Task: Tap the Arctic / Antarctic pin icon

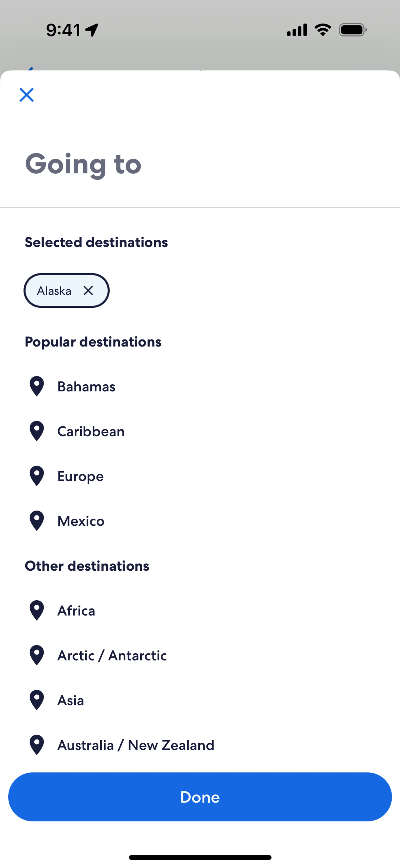Action: click(37, 655)
